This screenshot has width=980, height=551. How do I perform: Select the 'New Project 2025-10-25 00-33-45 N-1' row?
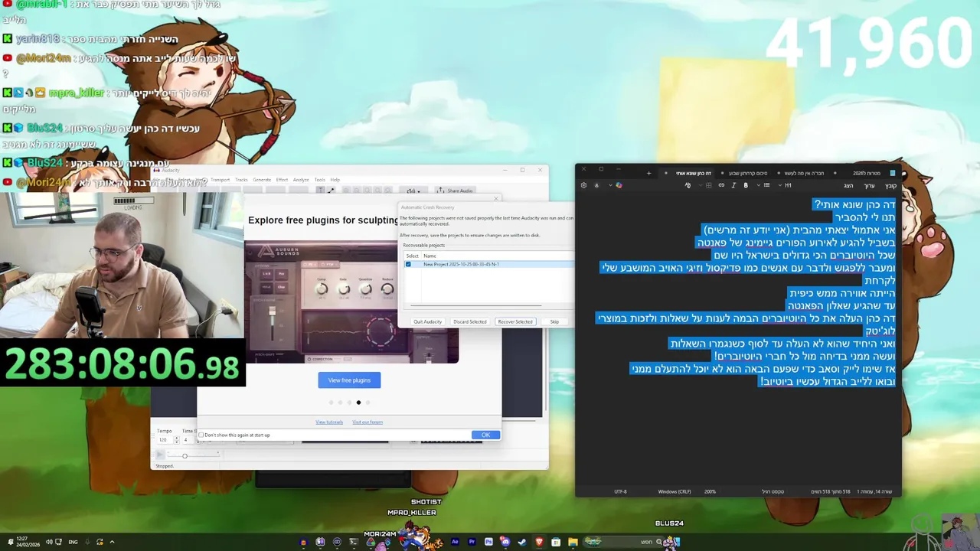point(488,264)
